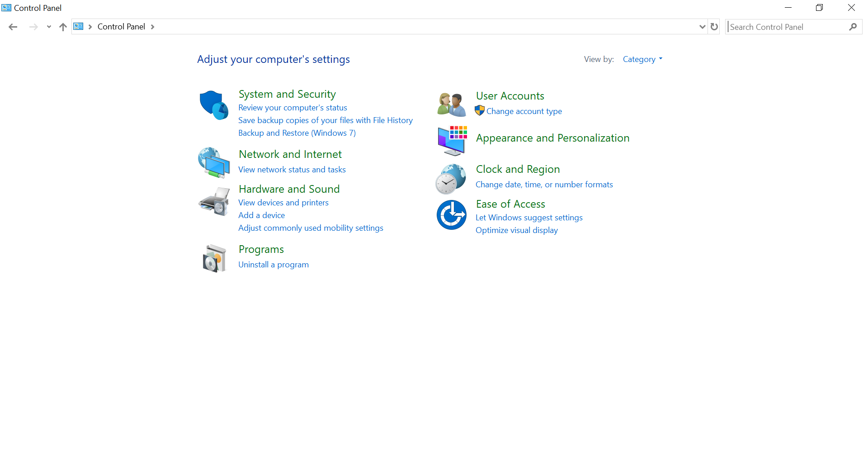Viewport: 868px width, 461px height.
Task: Expand the address bar history dropdown
Action: coord(702,27)
